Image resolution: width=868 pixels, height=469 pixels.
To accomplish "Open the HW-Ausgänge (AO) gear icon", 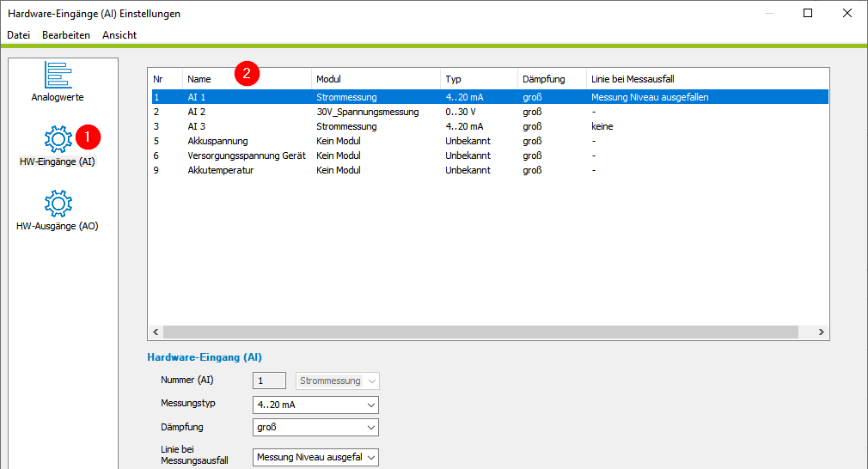I will (58, 204).
